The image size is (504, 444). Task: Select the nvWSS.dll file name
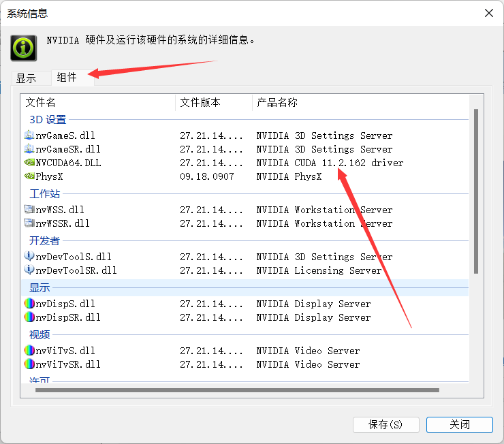[60, 210]
